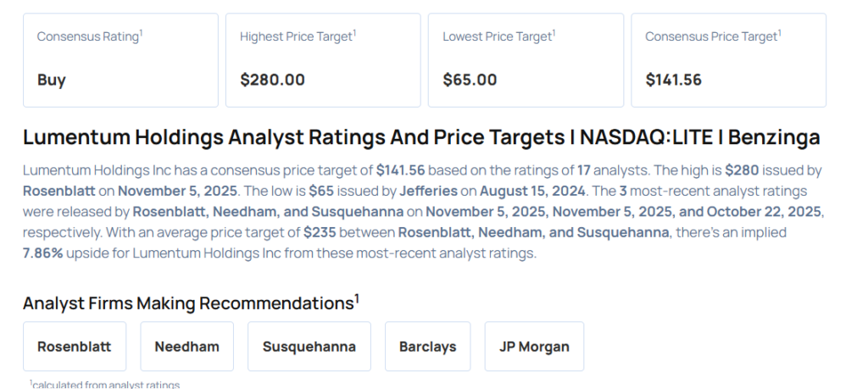
Task: Open the Barclays analyst firm button
Action: coord(427,347)
